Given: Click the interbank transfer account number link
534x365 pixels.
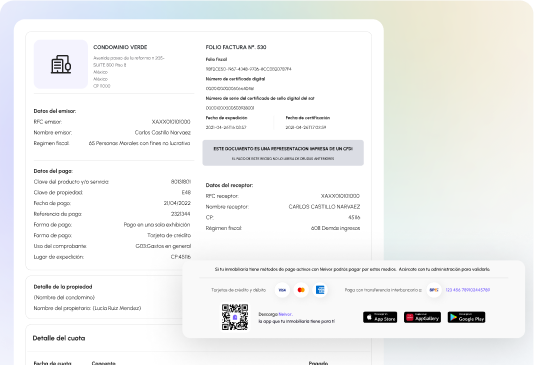Looking at the screenshot, I should click(x=468, y=290).
